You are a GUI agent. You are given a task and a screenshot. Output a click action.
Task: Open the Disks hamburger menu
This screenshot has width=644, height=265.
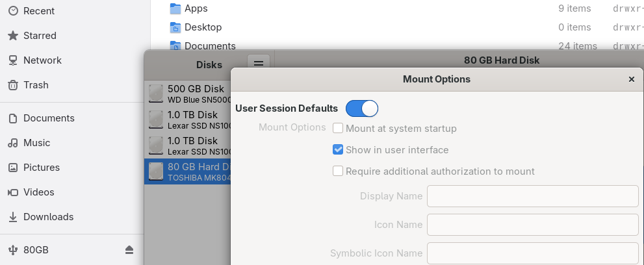pos(259,64)
